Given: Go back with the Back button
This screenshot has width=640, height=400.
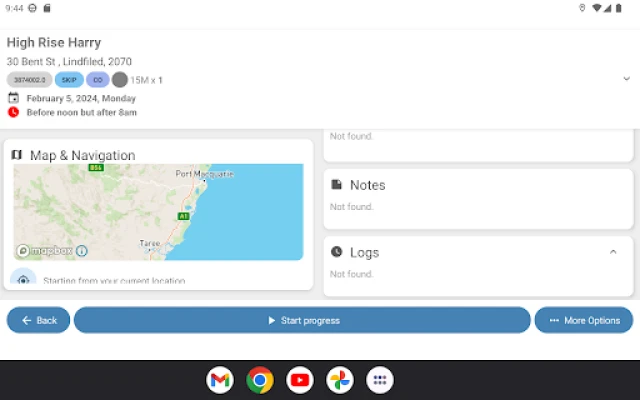Looking at the screenshot, I should coord(38,320).
